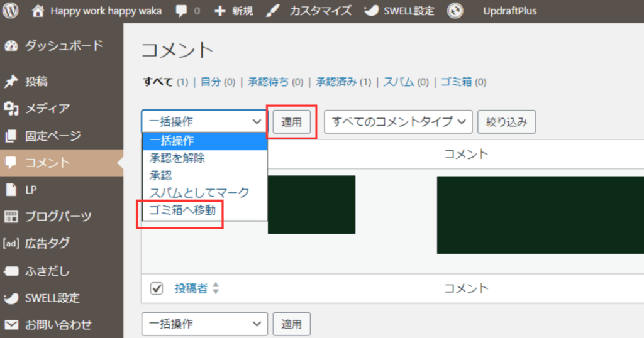
Task: Open カスタマイズ in the admin bar
Action: coord(320,11)
